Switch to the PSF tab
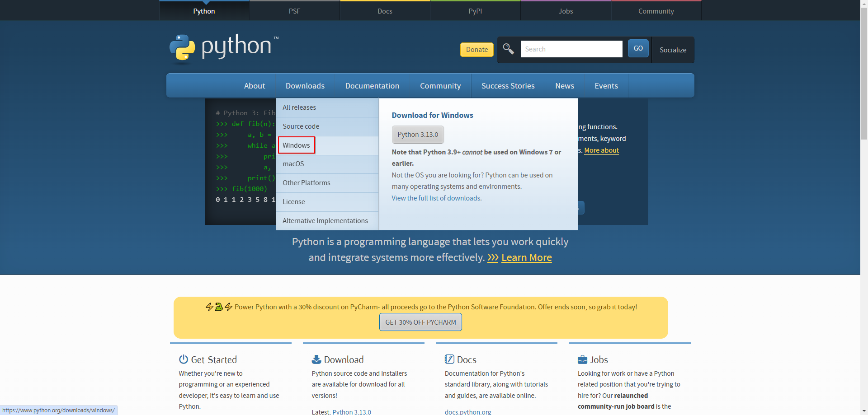This screenshot has width=868, height=415. (x=295, y=11)
